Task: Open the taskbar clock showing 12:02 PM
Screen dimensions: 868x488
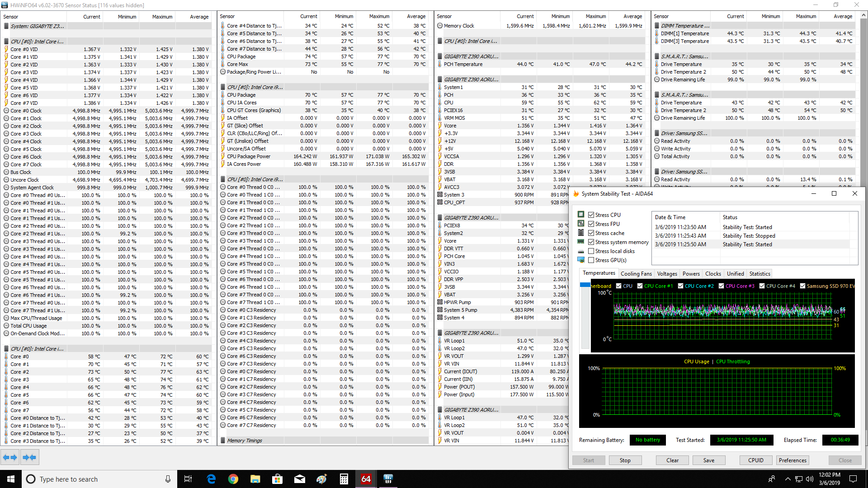Action: (x=830, y=479)
